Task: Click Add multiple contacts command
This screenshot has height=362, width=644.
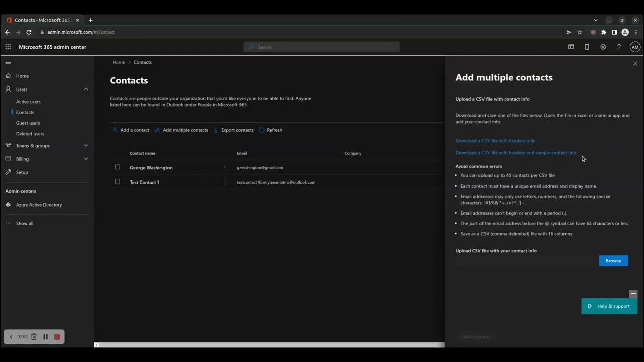Action: point(181,130)
